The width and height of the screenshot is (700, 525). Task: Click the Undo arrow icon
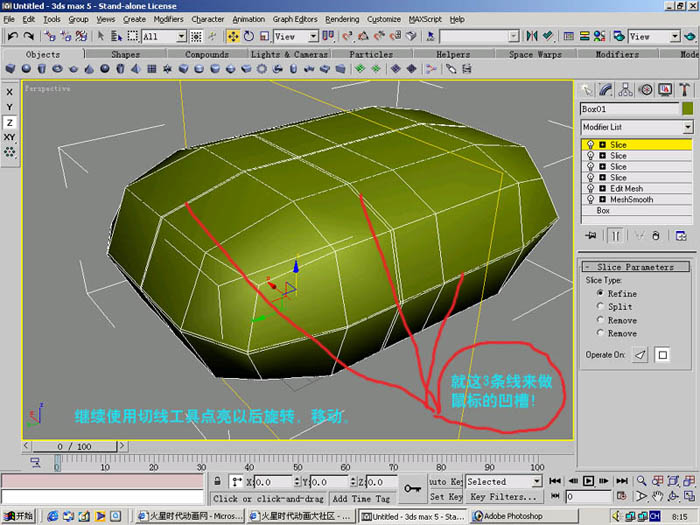tap(12, 36)
